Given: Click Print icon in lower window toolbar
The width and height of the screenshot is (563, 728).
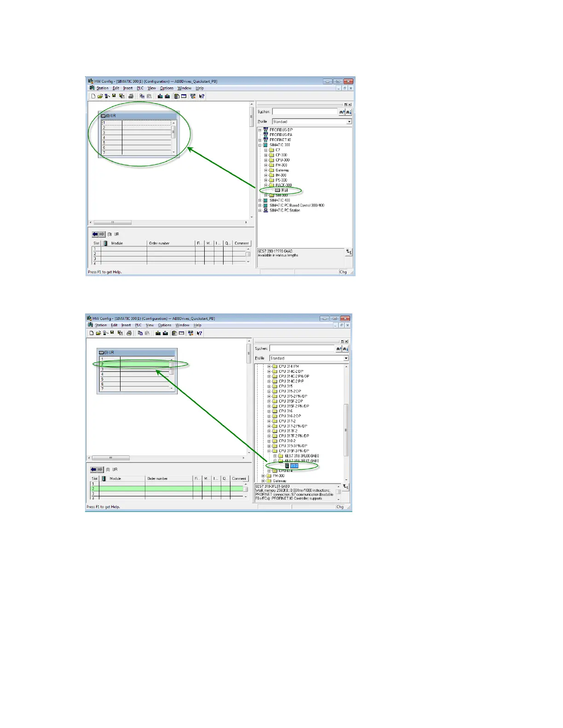Looking at the screenshot, I should pos(129,333).
